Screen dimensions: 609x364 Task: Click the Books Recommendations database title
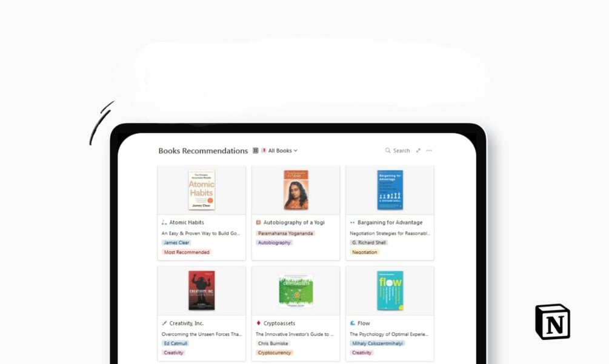tap(203, 151)
